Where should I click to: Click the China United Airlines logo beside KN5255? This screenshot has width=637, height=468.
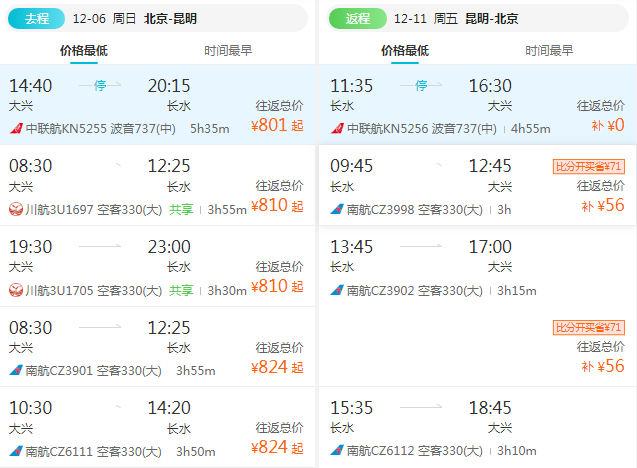(16, 129)
